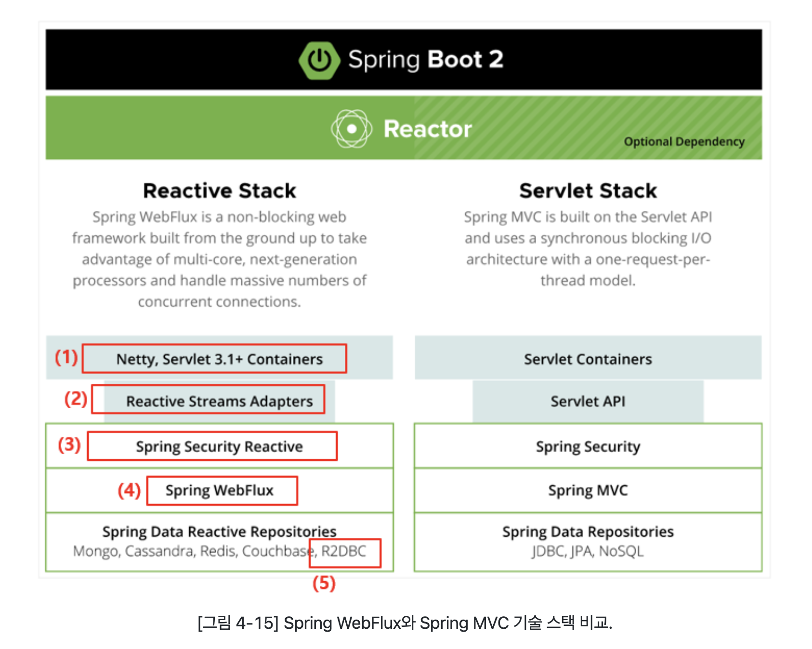Screen dimensions: 812x649
Task: Click the R2DBC label
Action: point(344,551)
